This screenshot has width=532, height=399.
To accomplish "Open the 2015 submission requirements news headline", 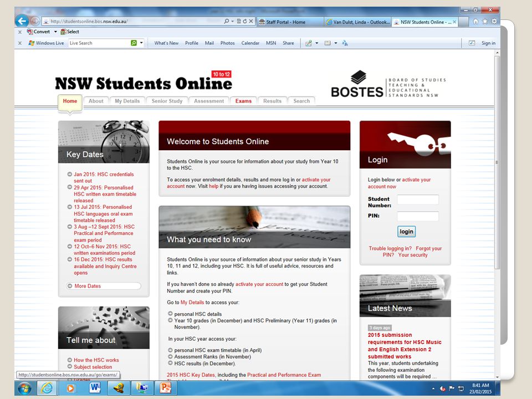I will tap(405, 346).
